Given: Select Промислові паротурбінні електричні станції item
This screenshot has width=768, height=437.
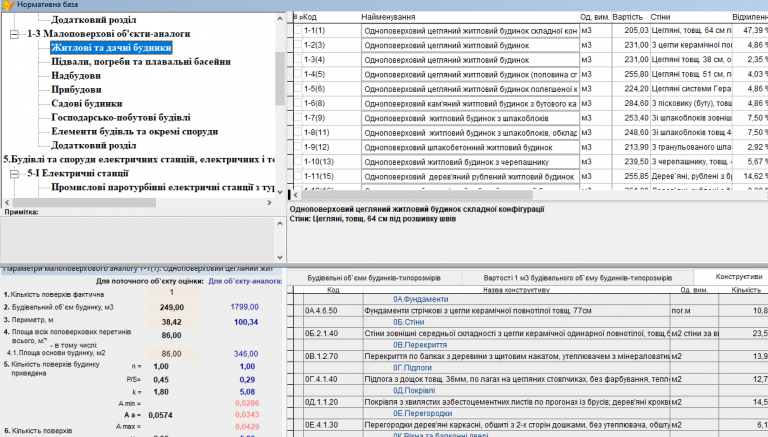Looking at the screenshot, I should pyautogui.click(x=163, y=187).
